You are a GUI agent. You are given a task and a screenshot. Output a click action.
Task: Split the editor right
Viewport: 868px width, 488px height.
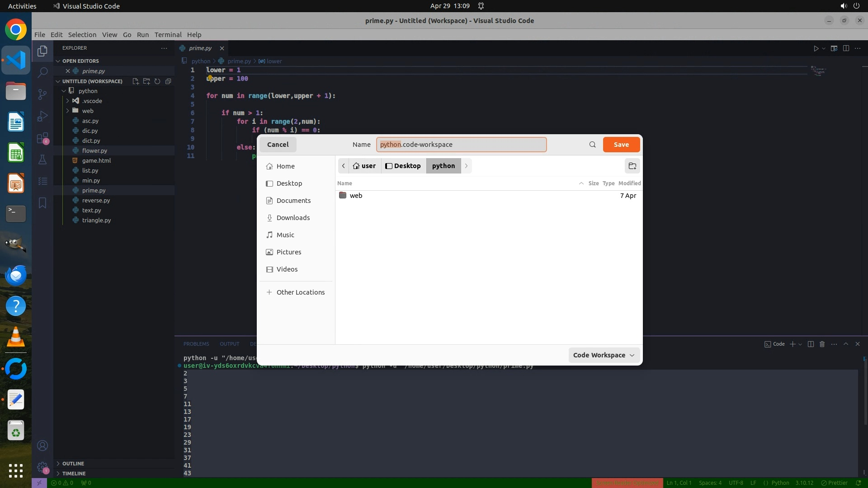[846, 48]
